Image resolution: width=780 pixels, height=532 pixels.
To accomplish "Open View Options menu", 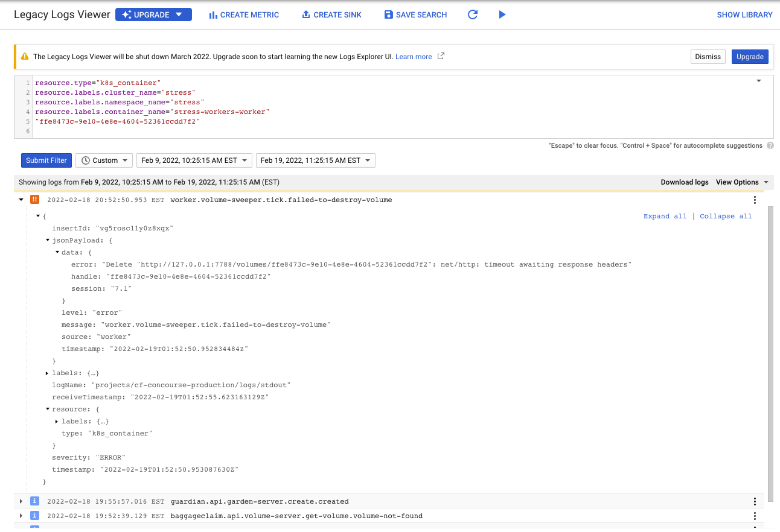I will click(741, 182).
